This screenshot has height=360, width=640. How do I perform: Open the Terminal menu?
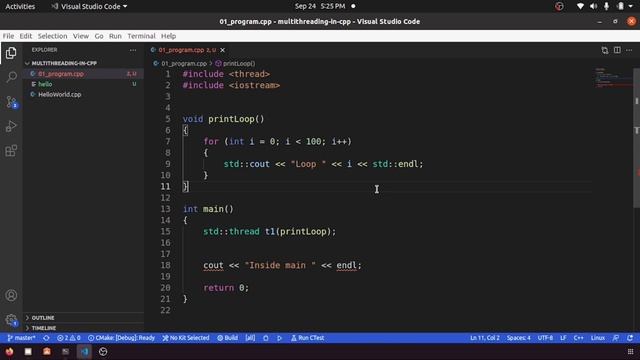click(x=141, y=36)
